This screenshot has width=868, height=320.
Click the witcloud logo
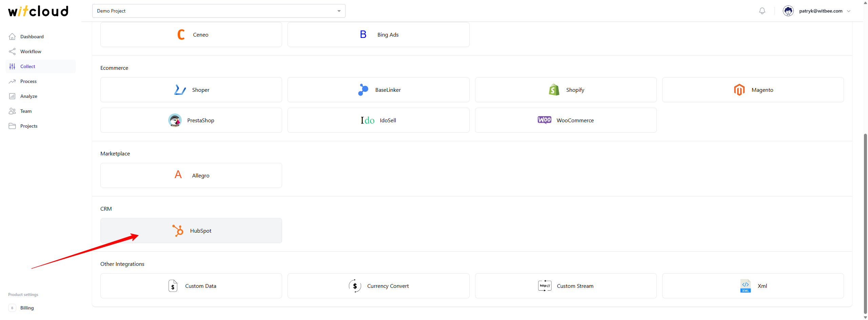[38, 11]
